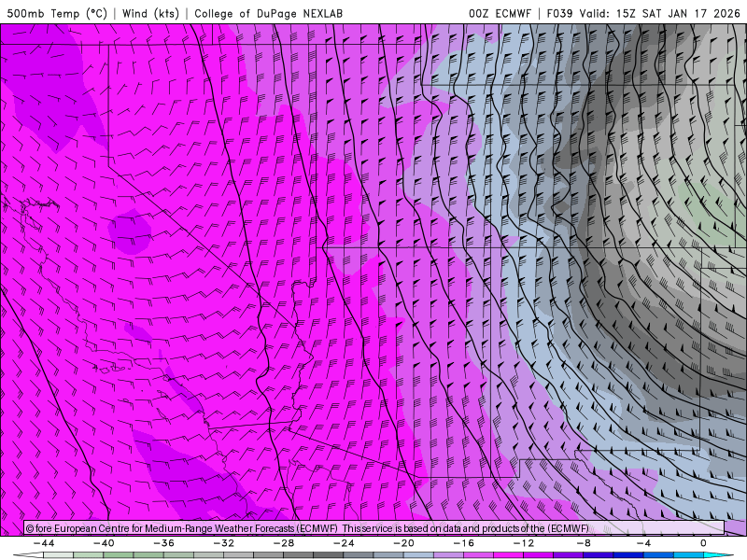Click the -28 color scale label

click(x=284, y=543)
